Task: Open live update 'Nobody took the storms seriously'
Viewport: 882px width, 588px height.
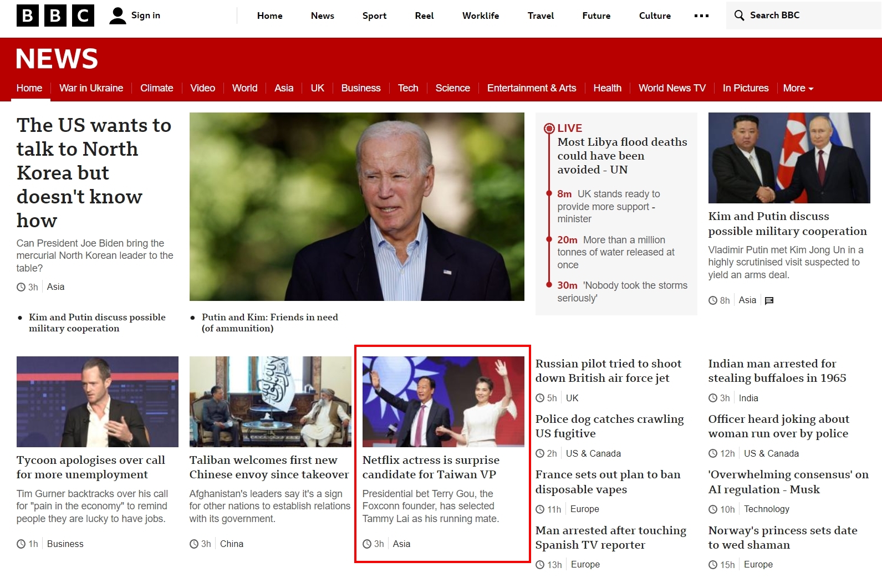Action: 623,292
